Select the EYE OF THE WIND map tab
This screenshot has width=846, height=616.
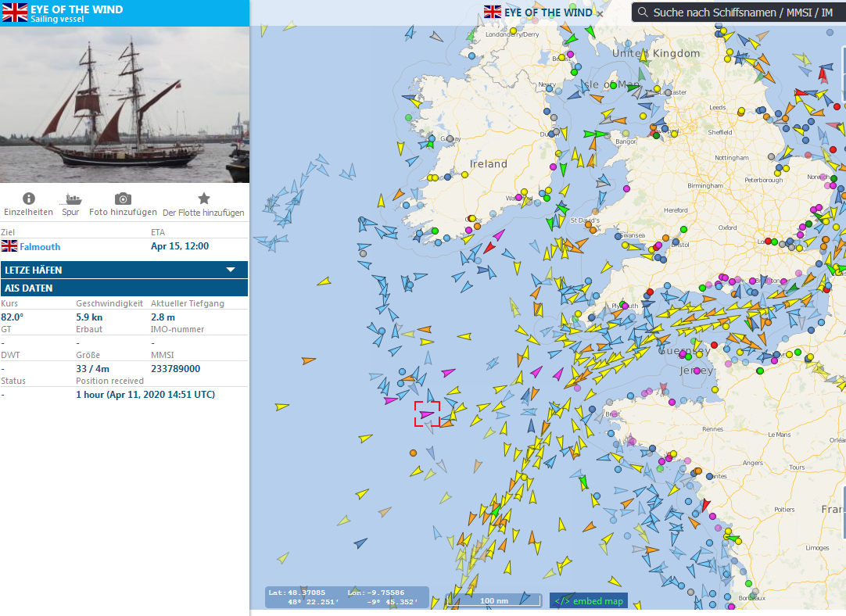click(x=547, y=13)
